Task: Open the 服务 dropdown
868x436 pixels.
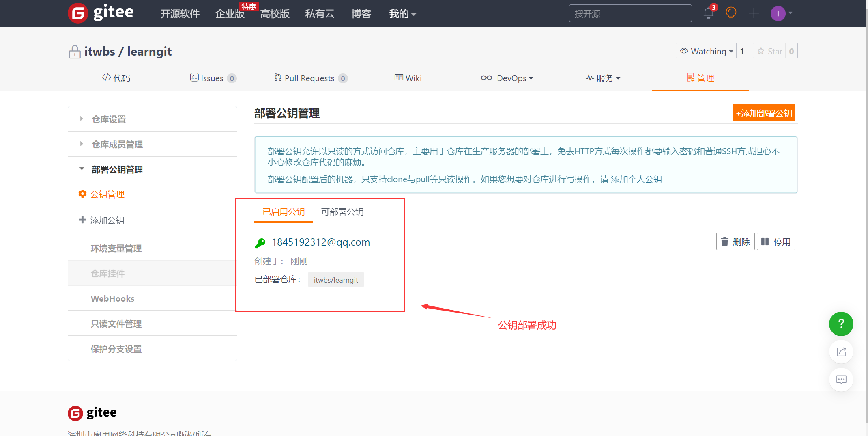Action: coord(603,78)
